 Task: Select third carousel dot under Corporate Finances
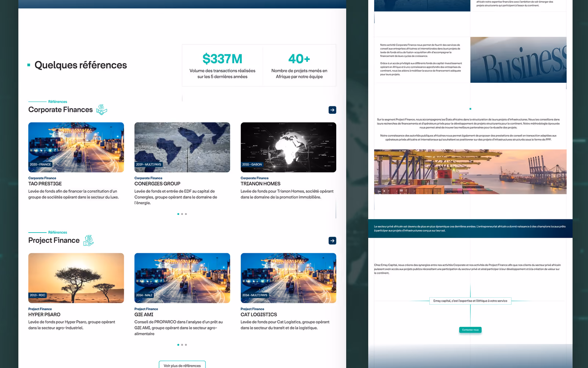point(186,214)
